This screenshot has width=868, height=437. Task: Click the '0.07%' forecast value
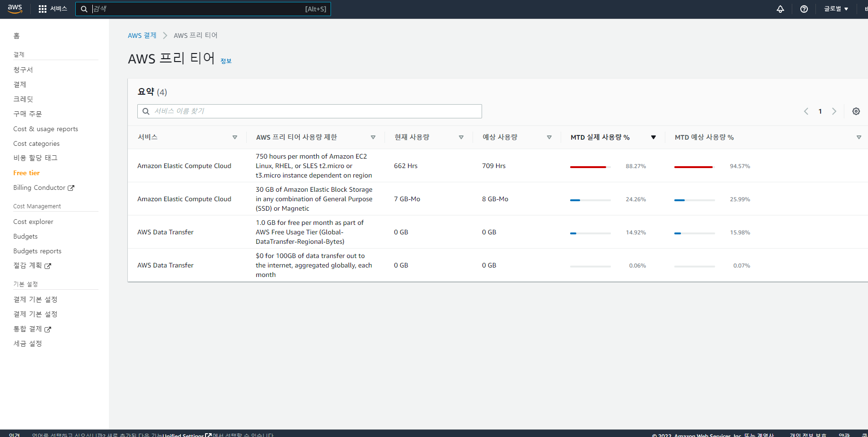742,266
